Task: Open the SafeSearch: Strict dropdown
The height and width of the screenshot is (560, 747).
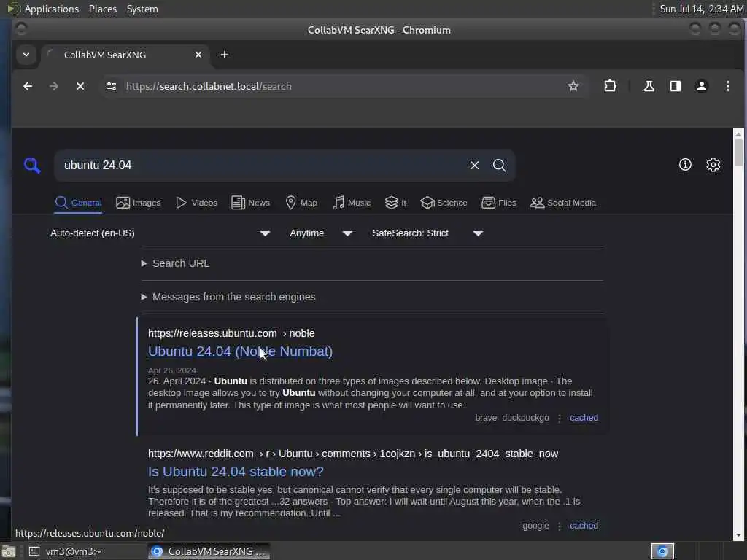Action: [x=427, y=233]
